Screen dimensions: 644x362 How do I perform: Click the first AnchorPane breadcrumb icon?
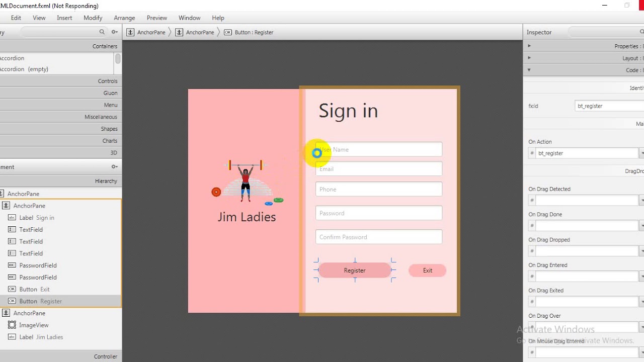pyautogui.click(x=130, y=32)
